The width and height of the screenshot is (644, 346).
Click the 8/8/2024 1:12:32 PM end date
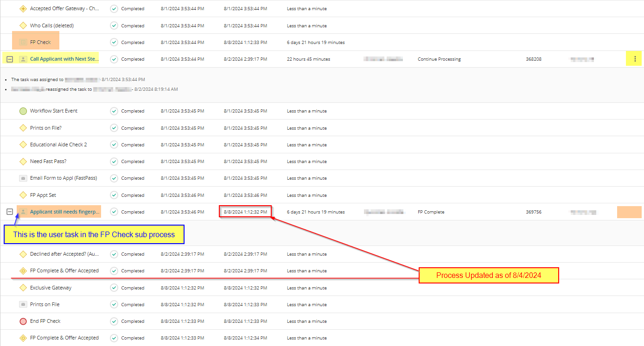(x=245, y=212)
